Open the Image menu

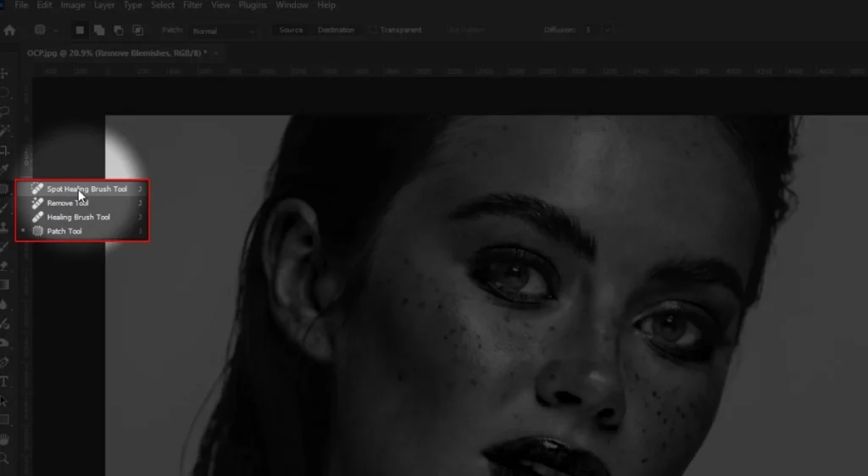tap(73, 5)
